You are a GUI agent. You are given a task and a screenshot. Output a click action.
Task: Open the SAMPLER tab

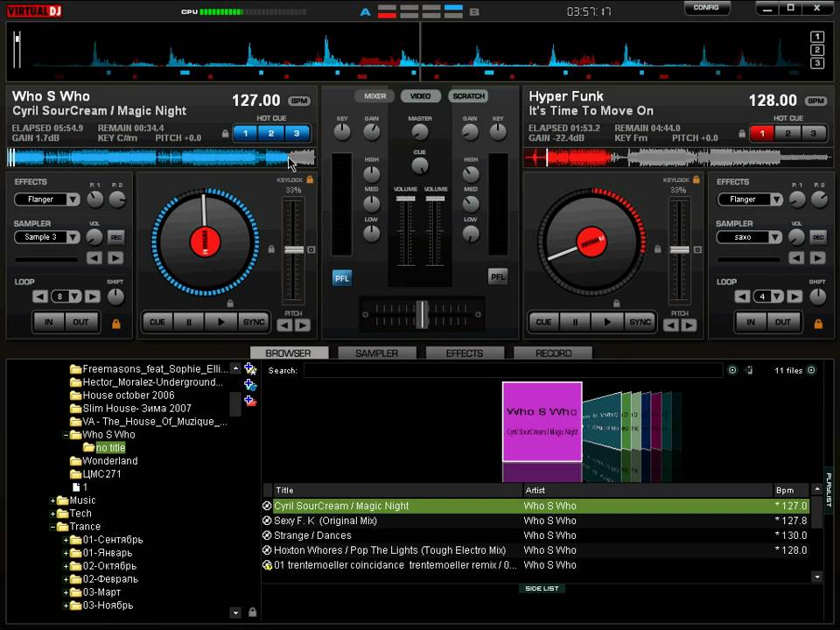(x=376, y=353)
